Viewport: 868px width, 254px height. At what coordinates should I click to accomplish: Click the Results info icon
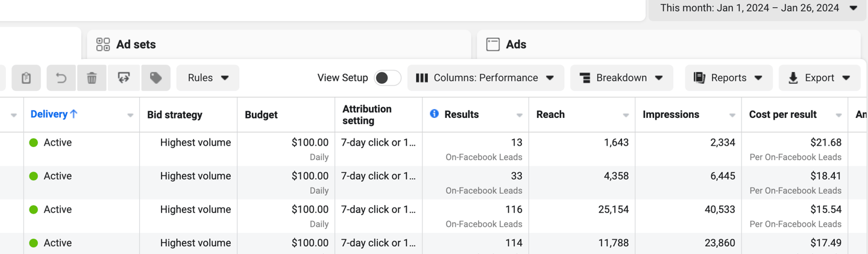(x=434, y=114)
